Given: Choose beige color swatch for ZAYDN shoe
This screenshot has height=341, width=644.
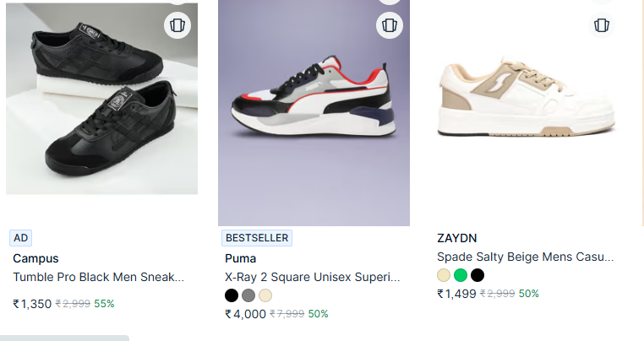Looking at the screenshot, I should (444, 275).
